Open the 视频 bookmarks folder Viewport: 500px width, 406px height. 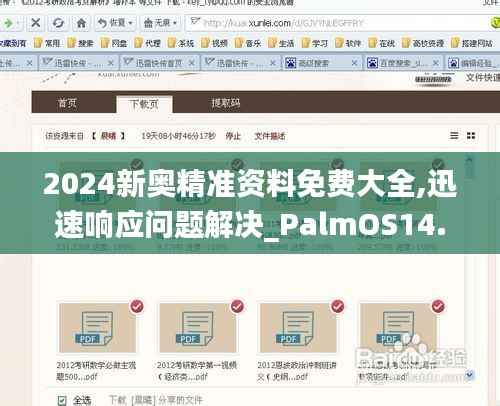[x=215, y=43]
